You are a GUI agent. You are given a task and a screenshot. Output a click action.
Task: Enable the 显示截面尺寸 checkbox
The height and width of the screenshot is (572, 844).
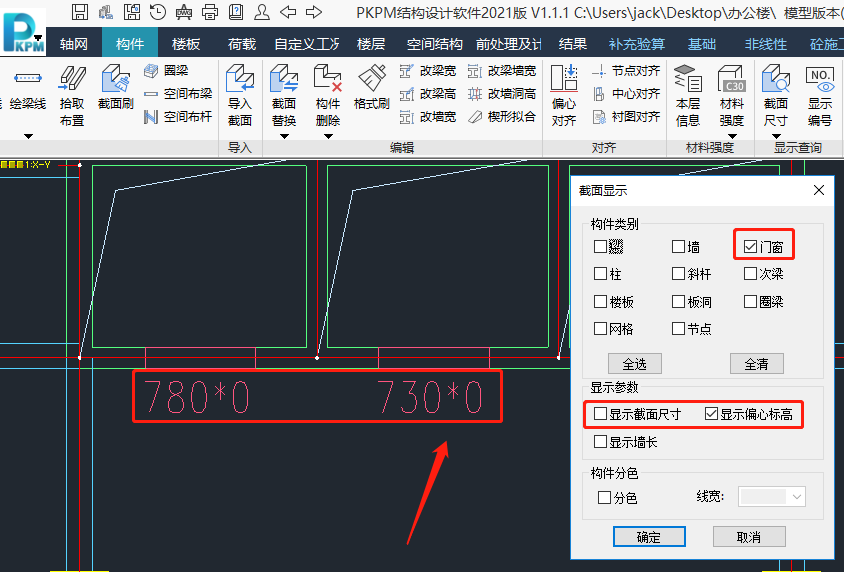tap(600, 413)
